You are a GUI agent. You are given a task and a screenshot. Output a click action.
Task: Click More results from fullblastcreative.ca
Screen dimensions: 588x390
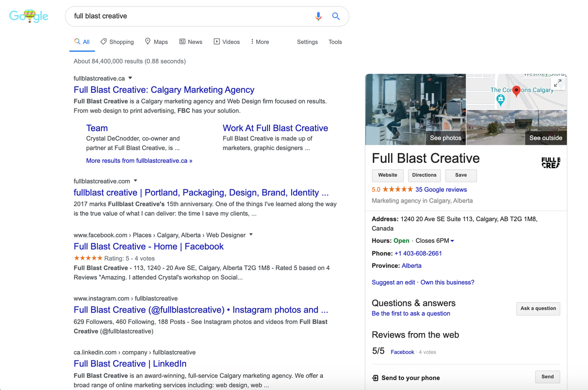pyautogui.click(x=139, y=160)
